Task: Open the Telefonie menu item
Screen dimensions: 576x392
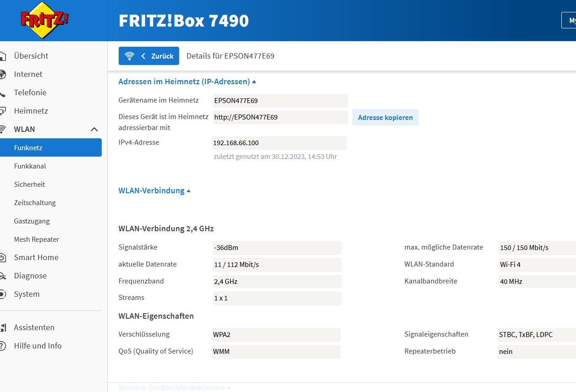Action: (x=30, y=93)
